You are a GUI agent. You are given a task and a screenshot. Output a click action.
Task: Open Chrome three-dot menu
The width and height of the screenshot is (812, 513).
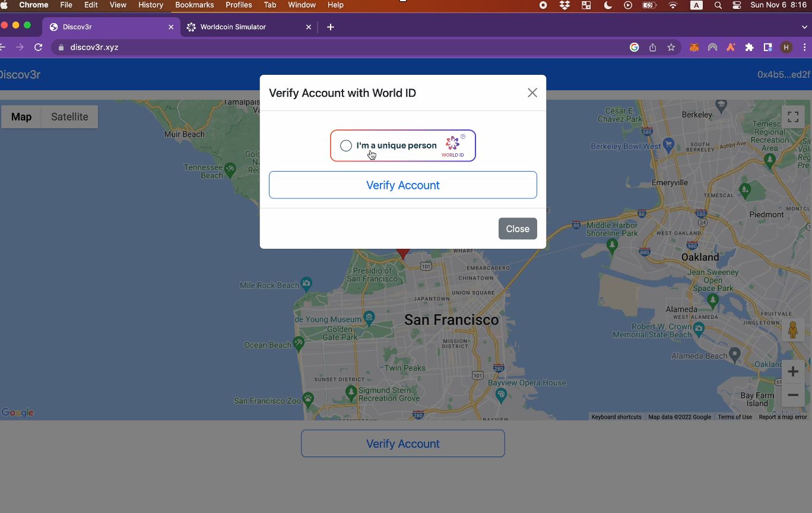805,47
